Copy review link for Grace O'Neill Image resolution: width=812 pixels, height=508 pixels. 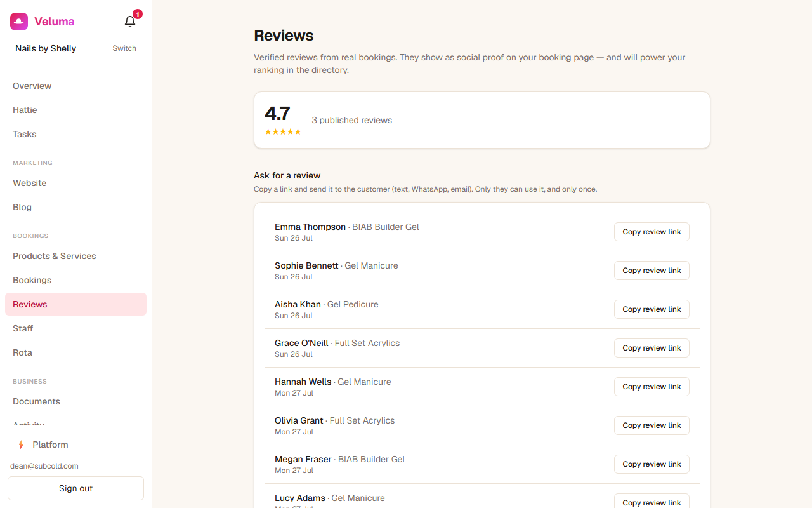point(652,348)
